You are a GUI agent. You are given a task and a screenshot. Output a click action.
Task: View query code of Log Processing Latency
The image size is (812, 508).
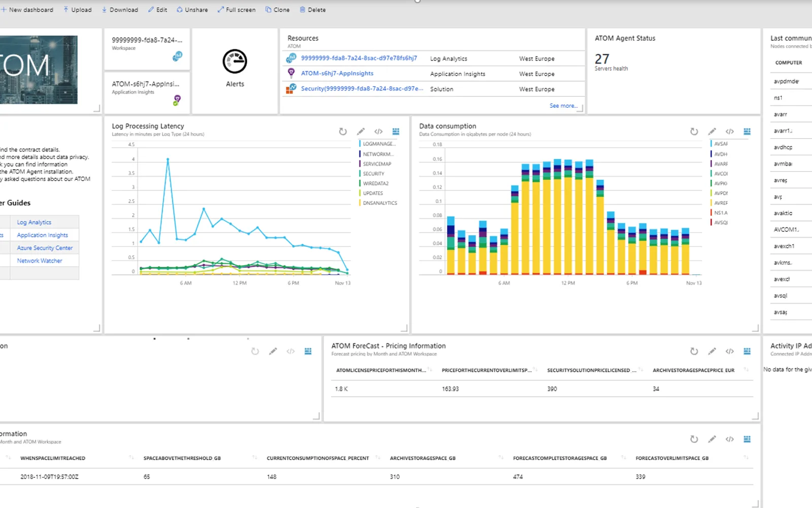(x=379, y=132)
